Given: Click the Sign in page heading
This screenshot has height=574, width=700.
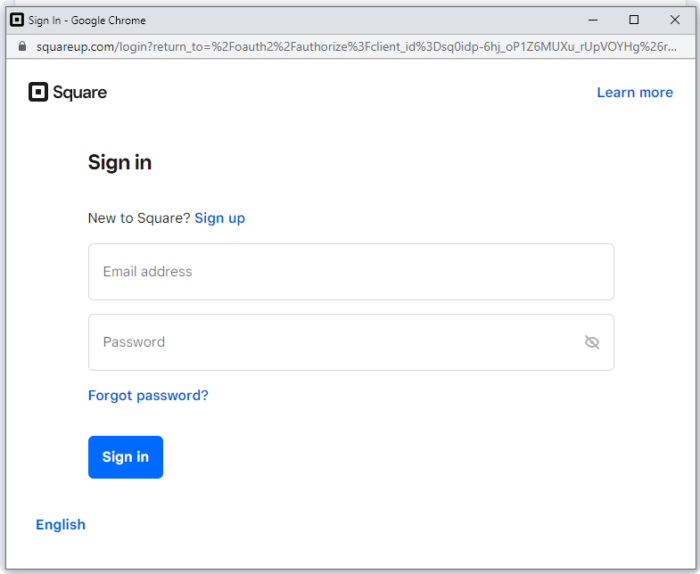Looking at the screenshot, I should point(120,163).
